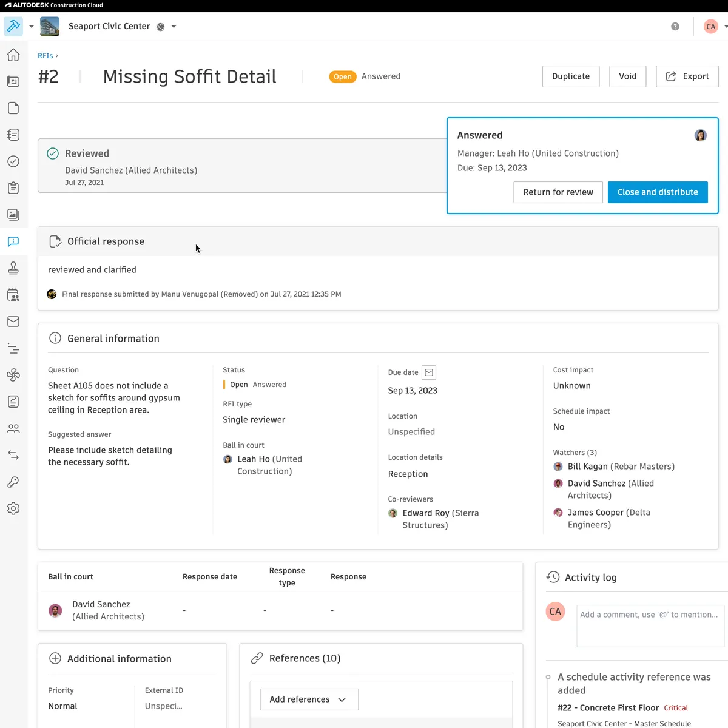The width and height of the screenshot is (728, 728).
Task: Open the key icon tool in sidebar
Action: pos(13,482)
